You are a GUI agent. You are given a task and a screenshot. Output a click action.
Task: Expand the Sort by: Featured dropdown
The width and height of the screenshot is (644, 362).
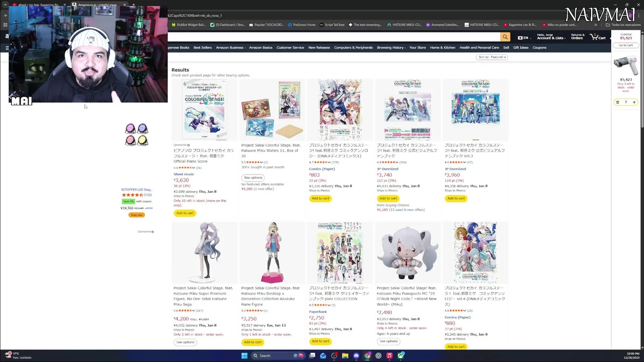492,57
